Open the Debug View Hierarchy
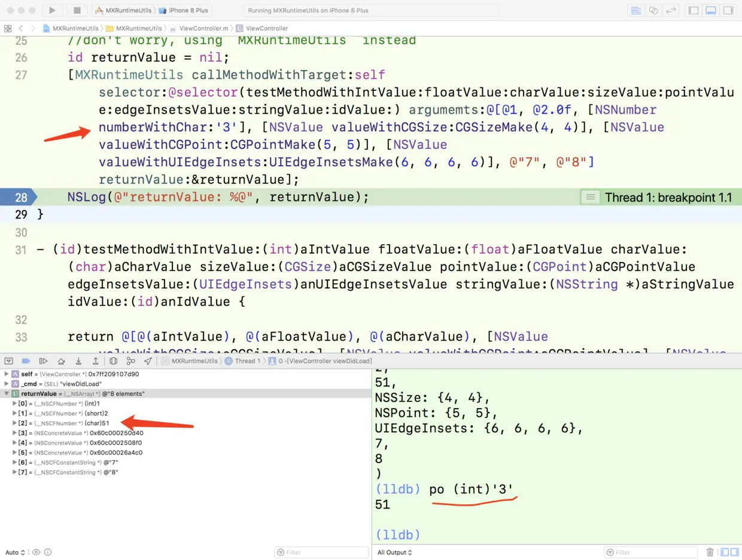 tap(113, 361)
